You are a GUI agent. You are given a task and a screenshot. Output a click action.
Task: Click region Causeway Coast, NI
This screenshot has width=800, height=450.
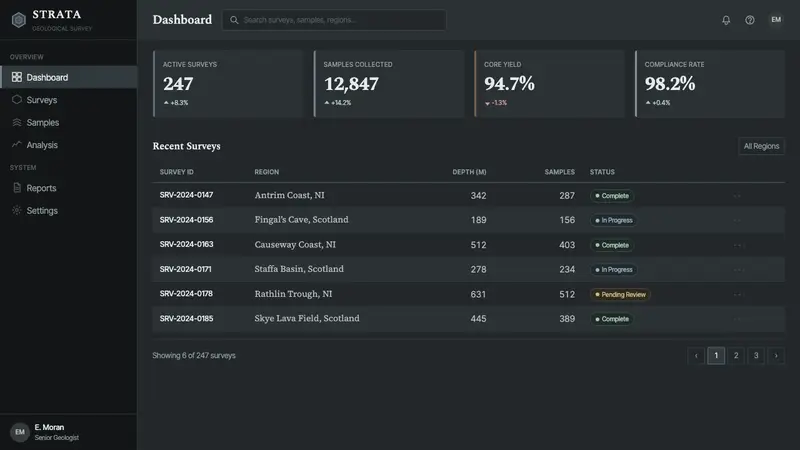tap(295, 245)
